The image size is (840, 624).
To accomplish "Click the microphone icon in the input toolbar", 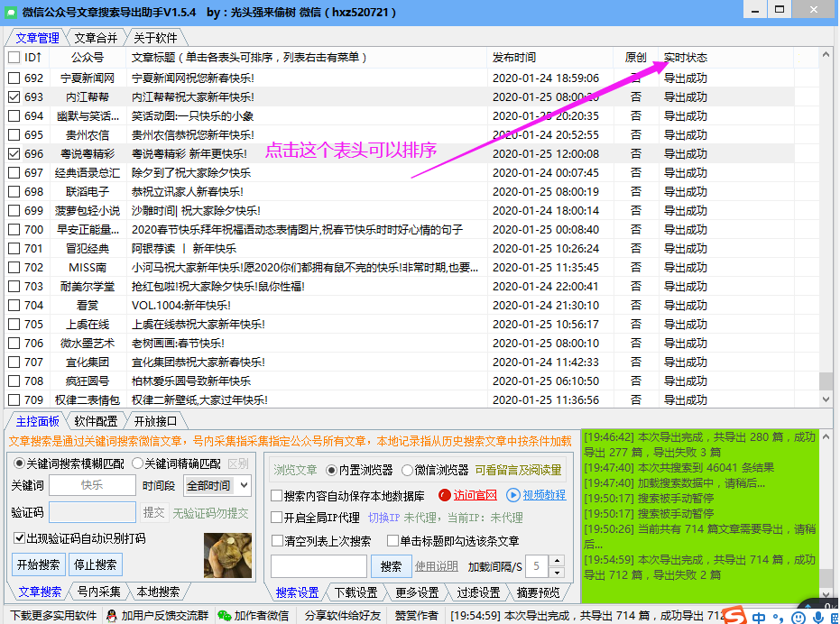I will [x=818, y=618].
